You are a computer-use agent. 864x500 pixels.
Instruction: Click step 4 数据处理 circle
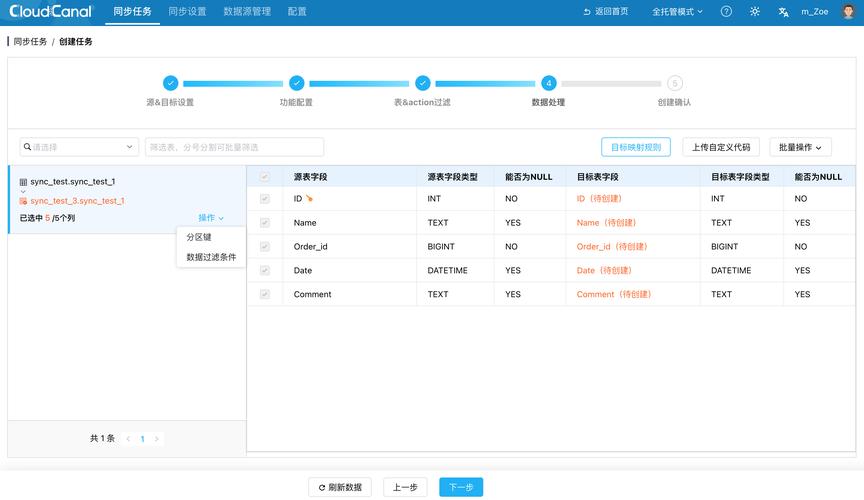(x=549, y=83)
